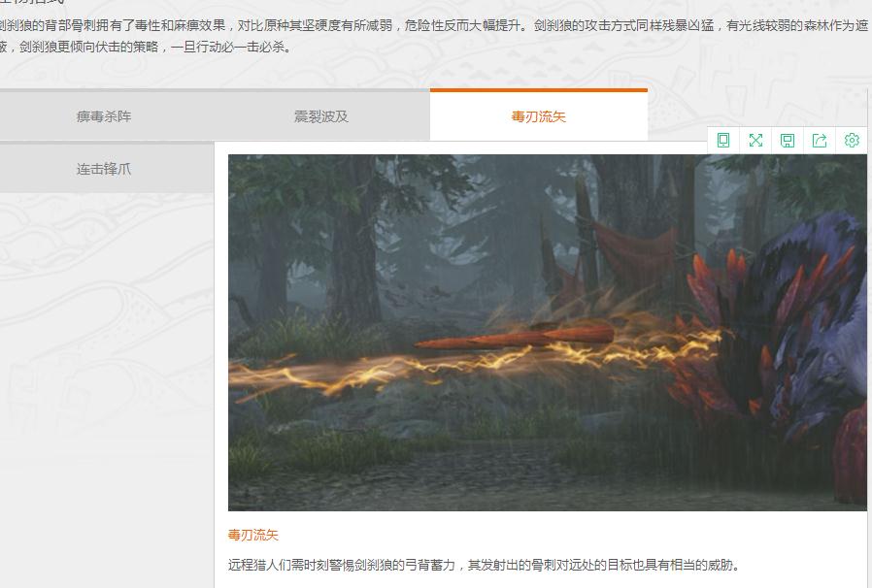Click the 剑刹狼 intro paragraph at top
872x588 pixels.
point(434,36)
